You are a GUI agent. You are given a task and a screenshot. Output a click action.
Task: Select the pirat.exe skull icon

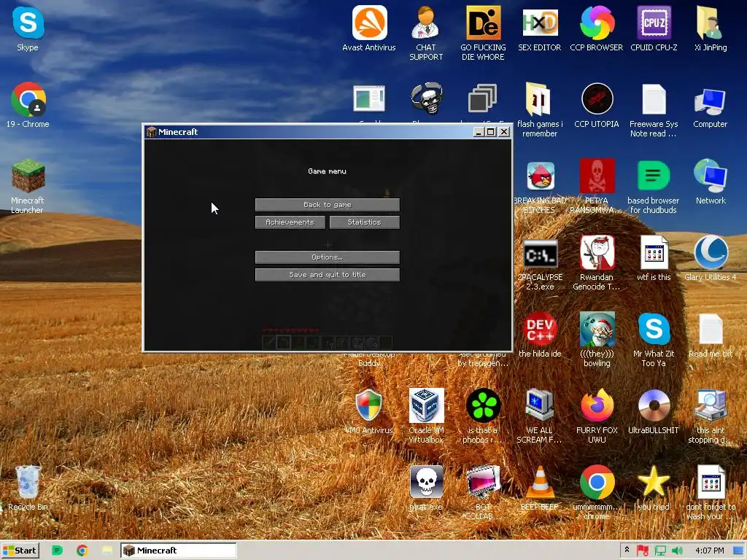tap(426, 488)
